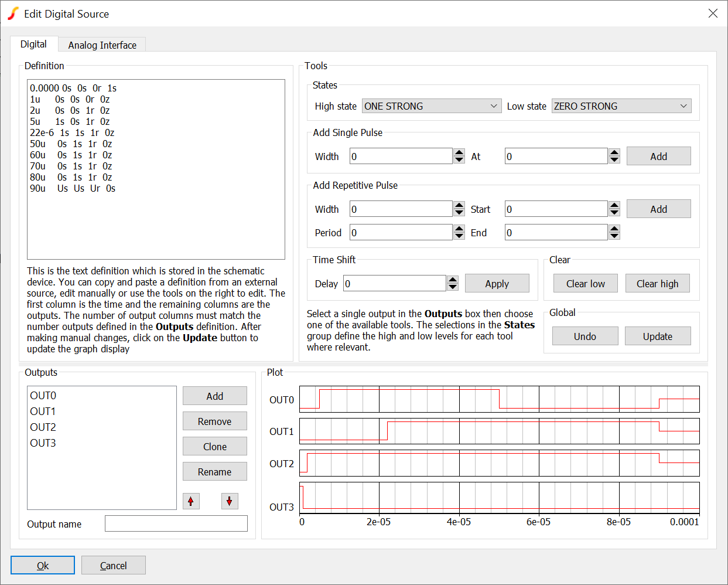Decrease the repetitive pulse End value
Image resolution: width=728 pixels, height=585 pixels.
point(614,236)
